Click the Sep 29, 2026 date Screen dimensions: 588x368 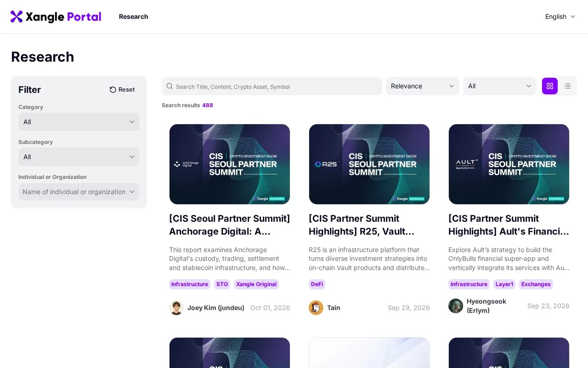point(409,308)
